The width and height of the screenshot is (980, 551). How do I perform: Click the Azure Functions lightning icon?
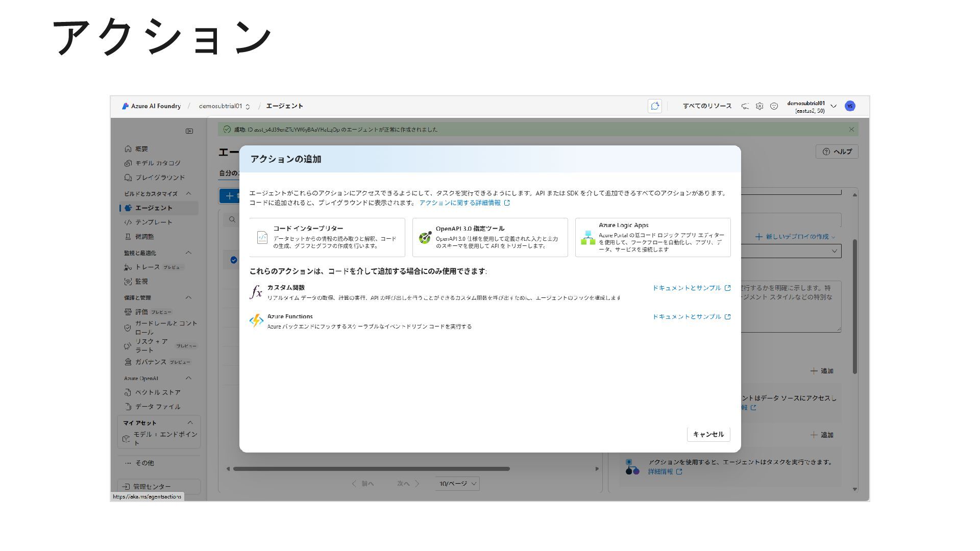[x=256, y=320]
